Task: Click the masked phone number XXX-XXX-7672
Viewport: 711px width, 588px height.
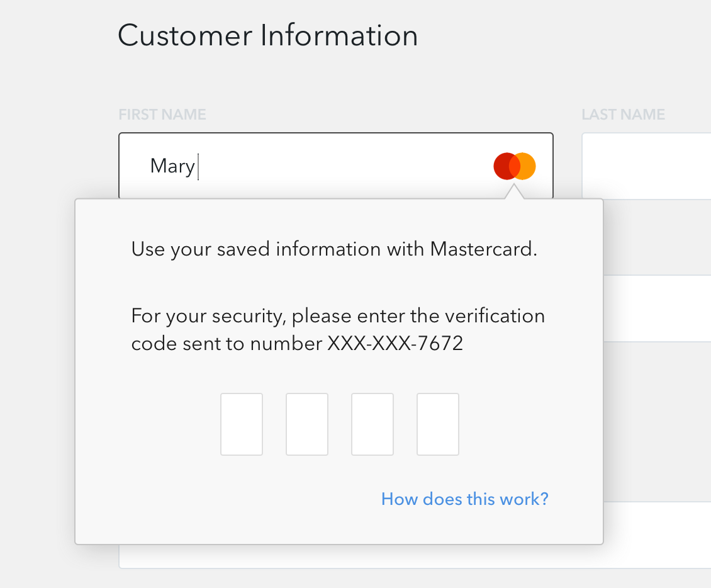Action: (x=395, y=344)
